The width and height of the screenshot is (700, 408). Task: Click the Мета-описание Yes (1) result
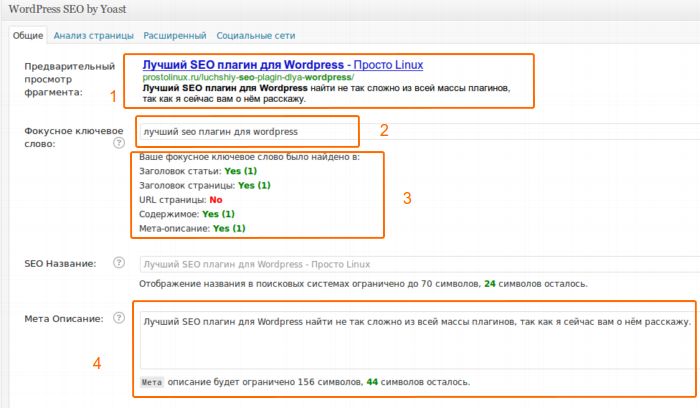tap(229, 228)
